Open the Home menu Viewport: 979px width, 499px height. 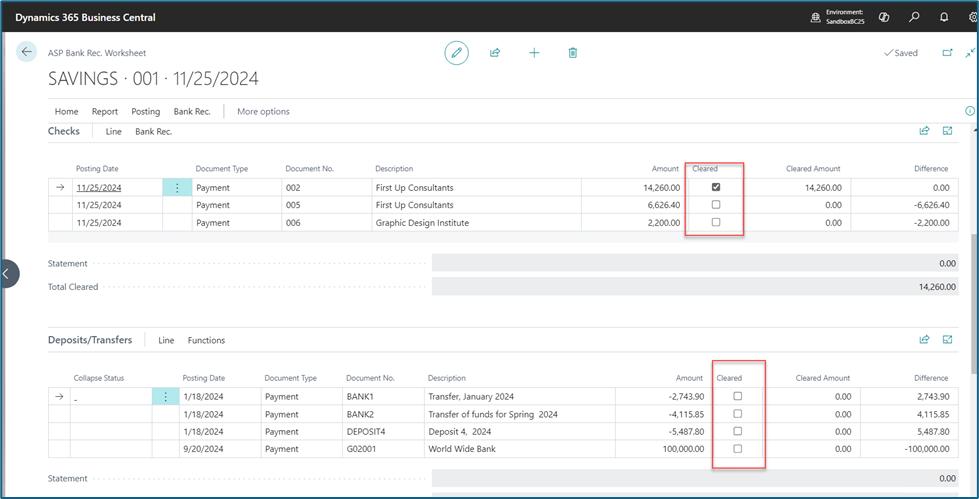[67, 112]
